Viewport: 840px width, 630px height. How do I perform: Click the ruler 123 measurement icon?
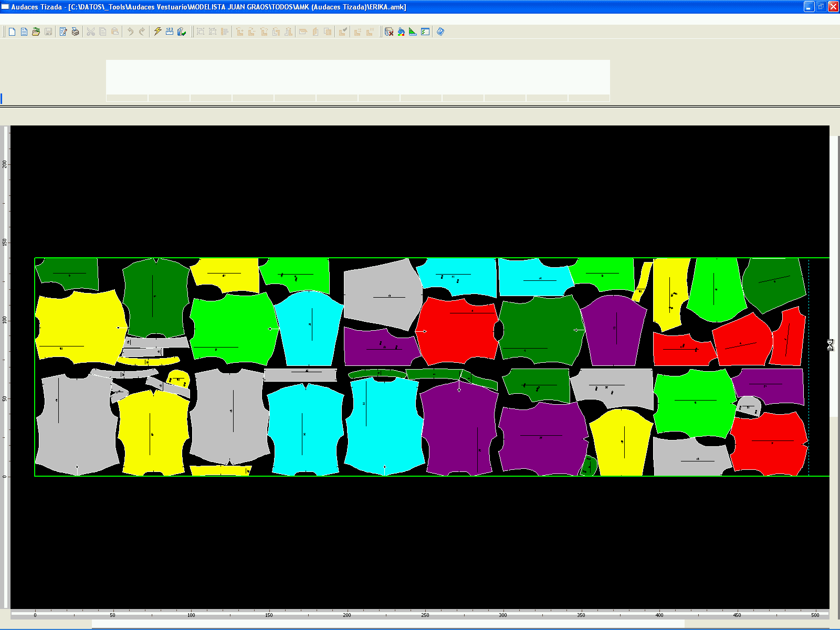click(x=170, y=31)
